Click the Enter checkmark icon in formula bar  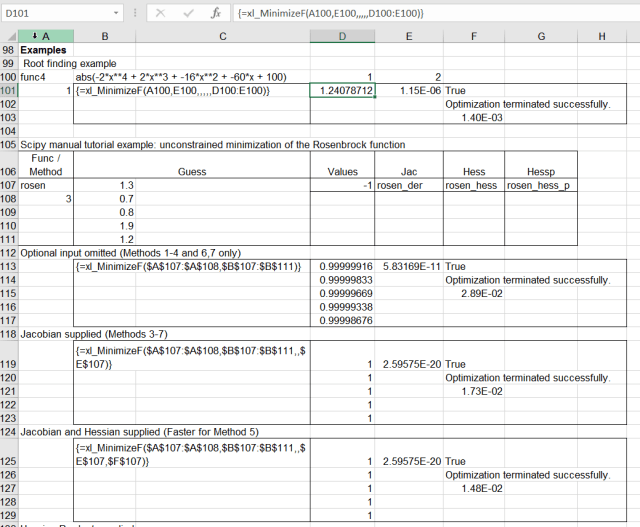pyautogui.click(x=187, y=15)
